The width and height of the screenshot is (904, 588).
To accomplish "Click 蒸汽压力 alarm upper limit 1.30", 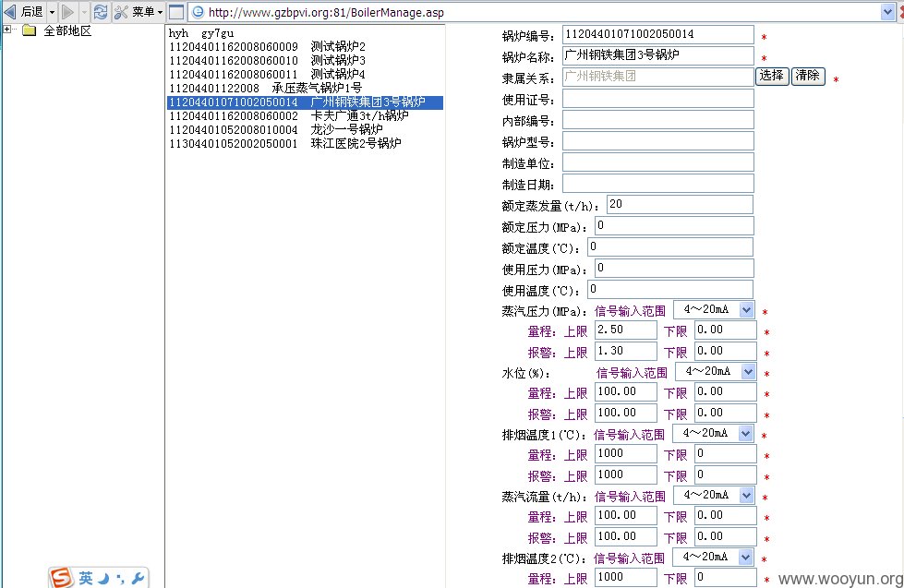I will 625,351.
